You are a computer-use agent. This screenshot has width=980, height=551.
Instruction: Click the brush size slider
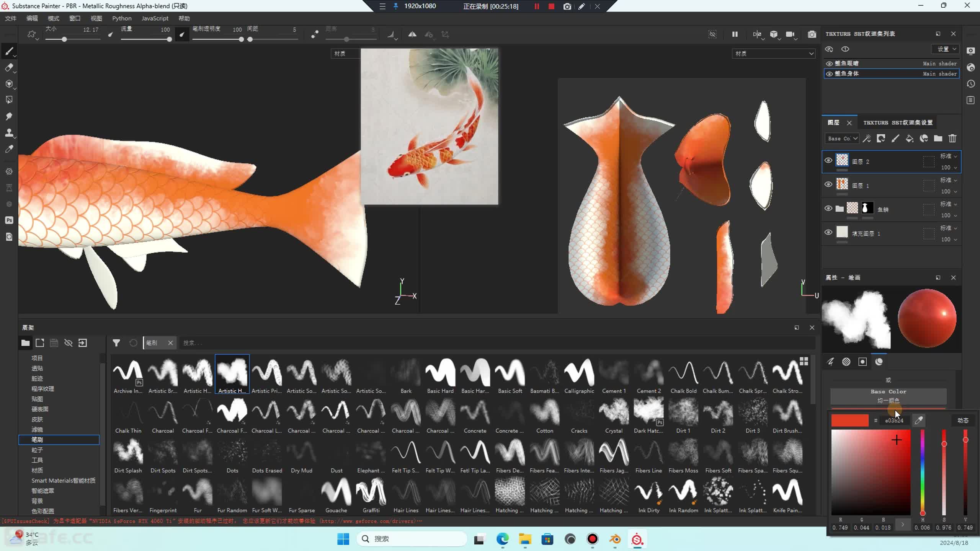[x=73, y=39]
